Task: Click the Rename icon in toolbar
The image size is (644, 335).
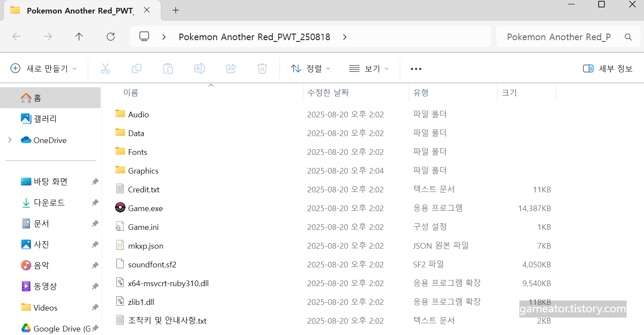Action: 200,68
